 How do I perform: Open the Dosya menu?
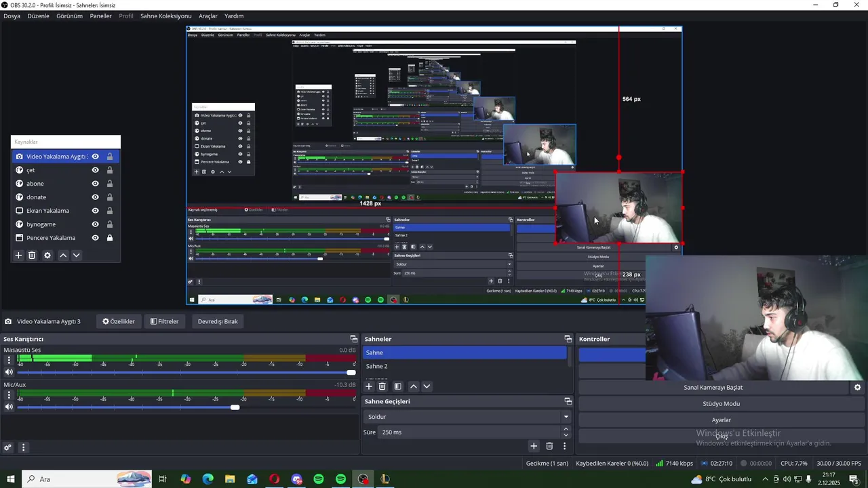tap(12, 16)
